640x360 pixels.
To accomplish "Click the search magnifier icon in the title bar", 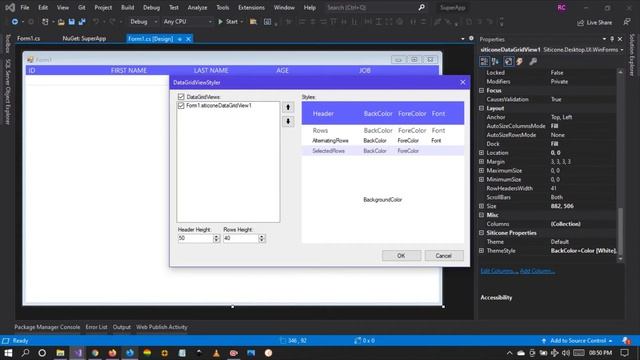I will (x=421, y=7).
